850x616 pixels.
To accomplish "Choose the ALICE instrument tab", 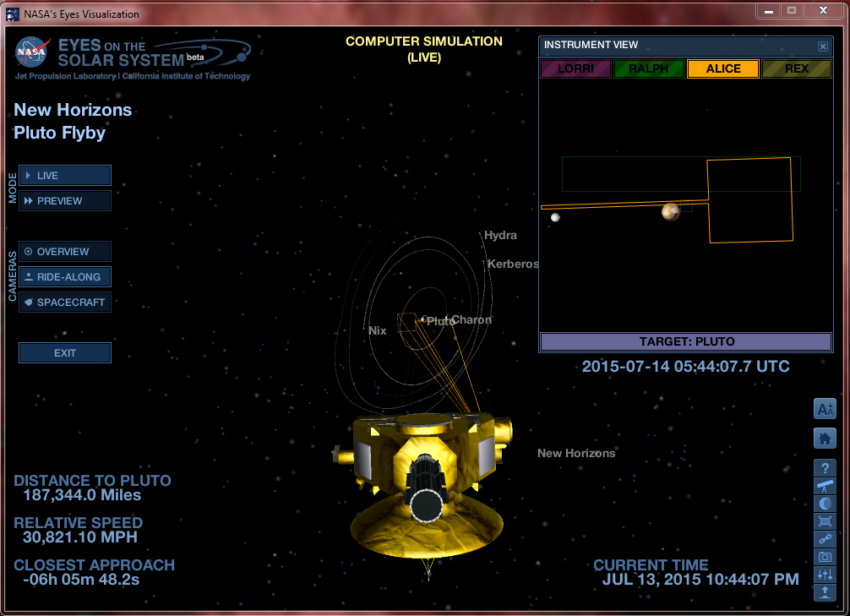I will [722, 69].
